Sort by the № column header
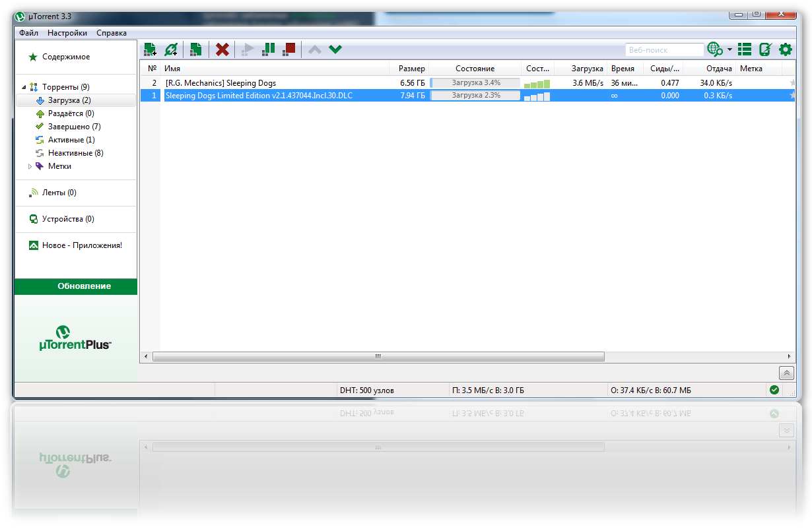This screenshot has height=529, width=812. click(152, 69)
